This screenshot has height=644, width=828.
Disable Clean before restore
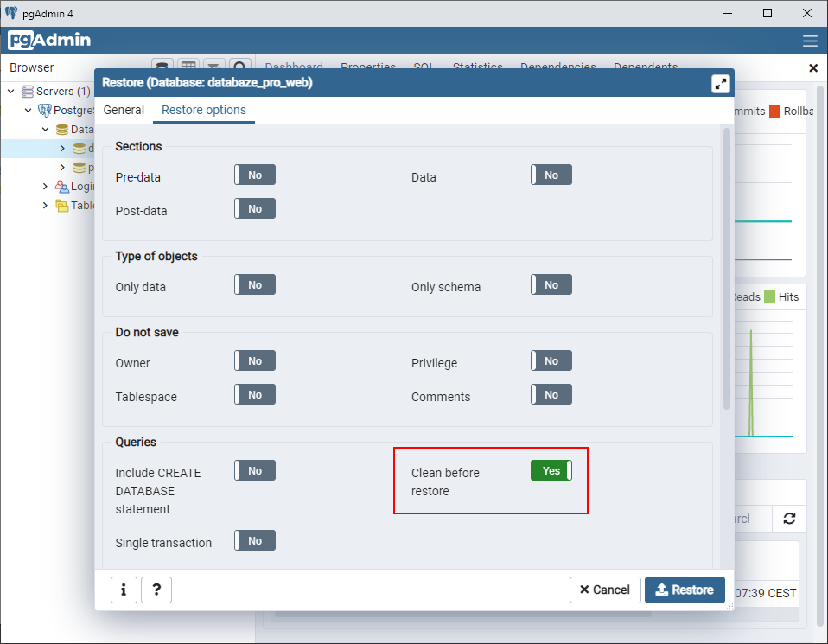pos(551,470)
